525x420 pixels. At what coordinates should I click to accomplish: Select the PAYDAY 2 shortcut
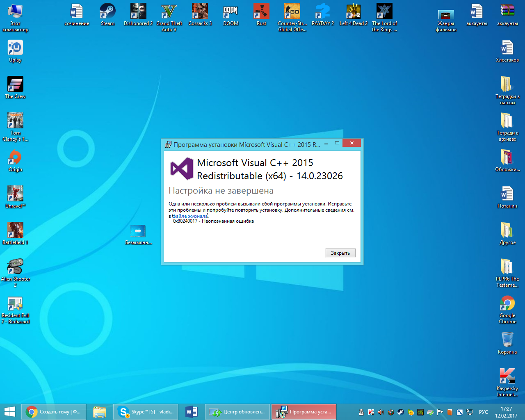point(323,15)
